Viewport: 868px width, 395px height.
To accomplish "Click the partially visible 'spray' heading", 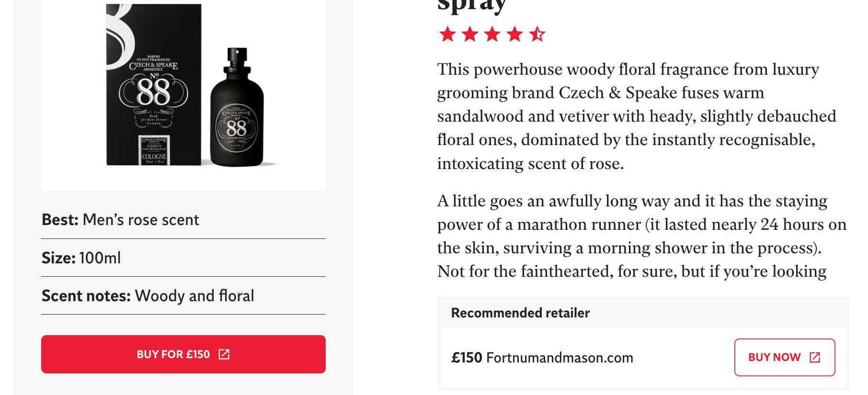I will [x=472, y=6].
